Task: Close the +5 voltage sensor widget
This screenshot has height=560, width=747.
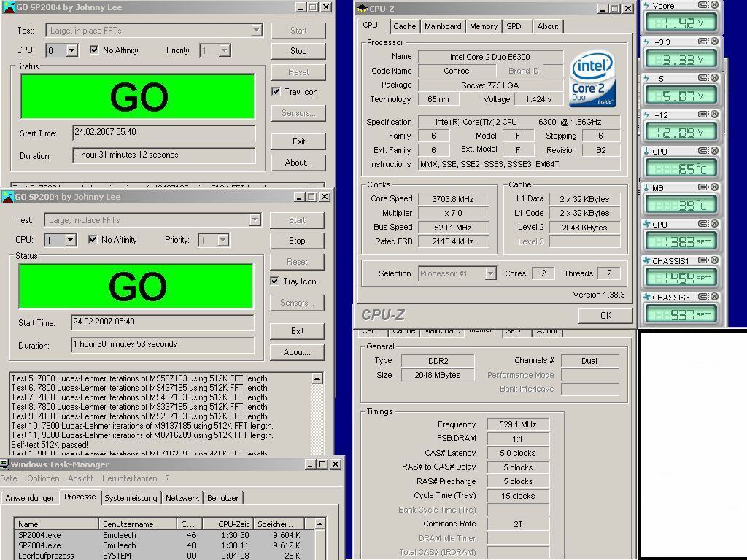Action: coord(714,77)
